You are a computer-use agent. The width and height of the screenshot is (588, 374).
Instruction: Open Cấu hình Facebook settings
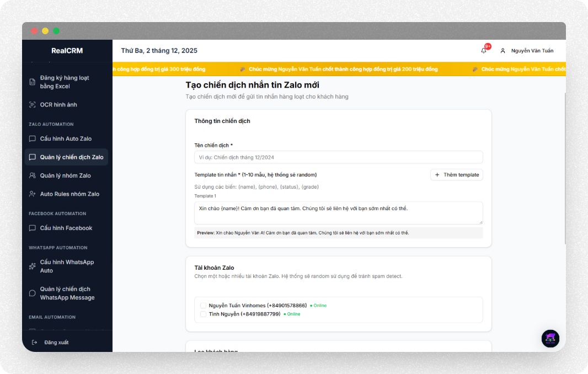[66, 228]
